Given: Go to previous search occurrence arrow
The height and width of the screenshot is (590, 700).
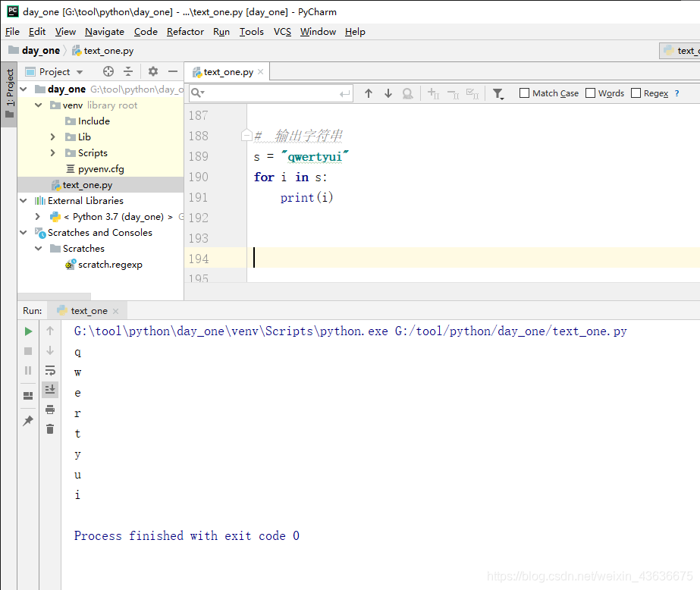Looking at the screenshot, I should (369, 93).
